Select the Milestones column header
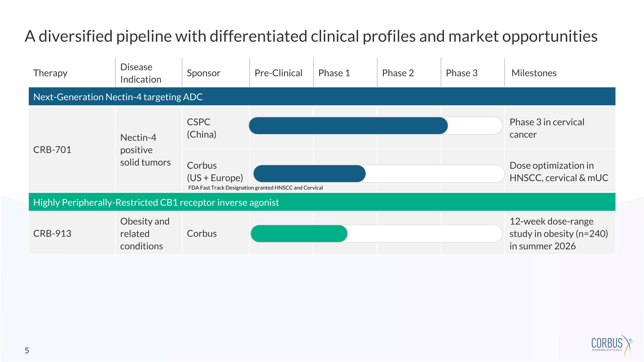Screen dimensions: 644x362 point(534,73)
